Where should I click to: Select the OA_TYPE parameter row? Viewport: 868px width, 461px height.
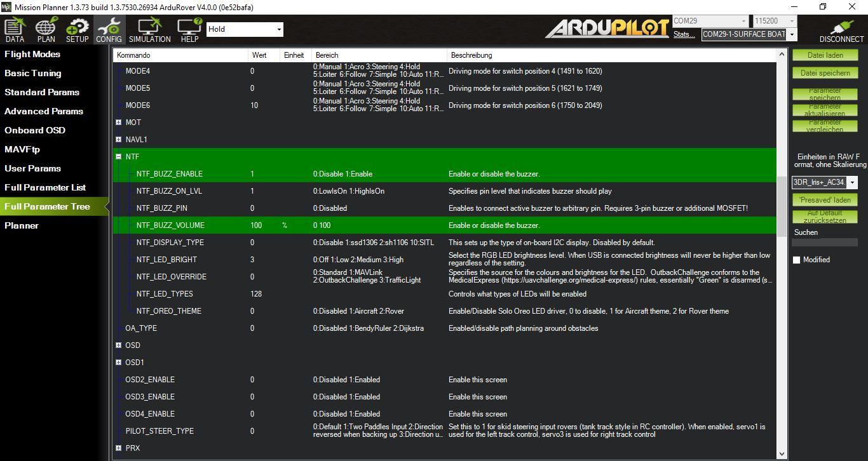[x=445, y=328]
